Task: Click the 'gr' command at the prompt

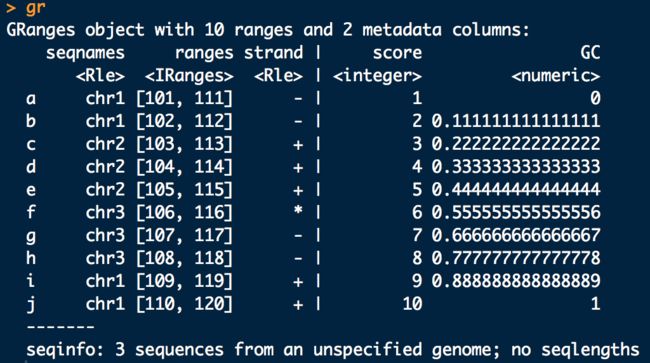Action: 35,7
